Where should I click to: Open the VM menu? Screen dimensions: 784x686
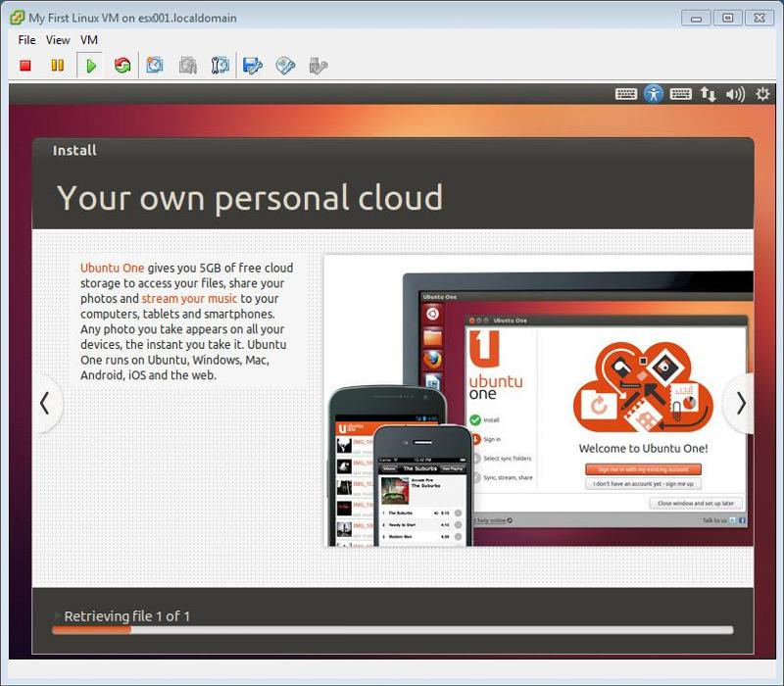coord(89,40)
